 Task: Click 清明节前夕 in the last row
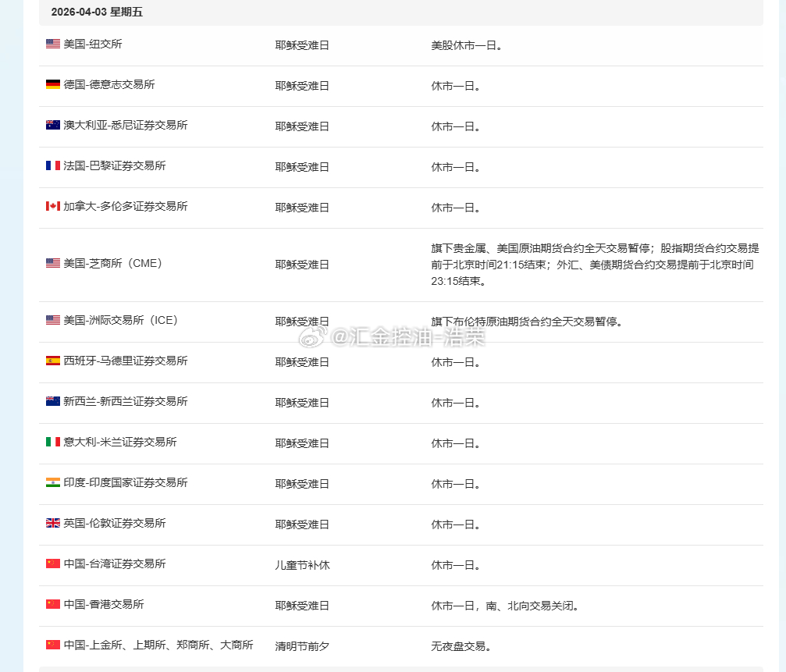coord(301,645)
